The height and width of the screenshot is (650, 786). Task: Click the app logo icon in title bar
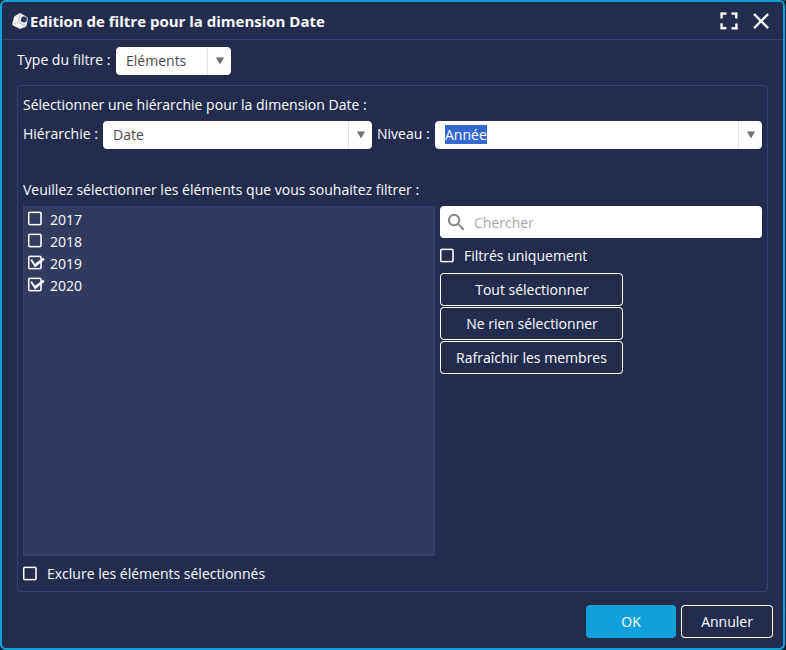[x=19, y=21]
